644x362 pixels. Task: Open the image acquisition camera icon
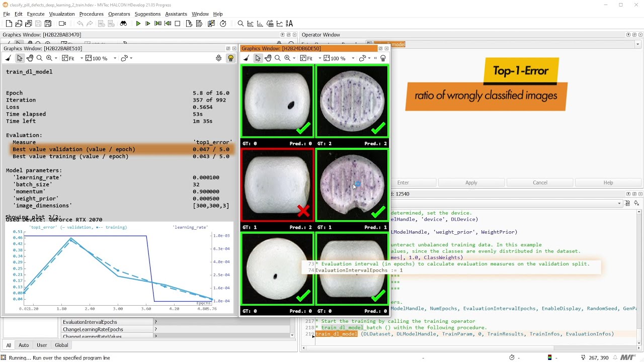62,24
